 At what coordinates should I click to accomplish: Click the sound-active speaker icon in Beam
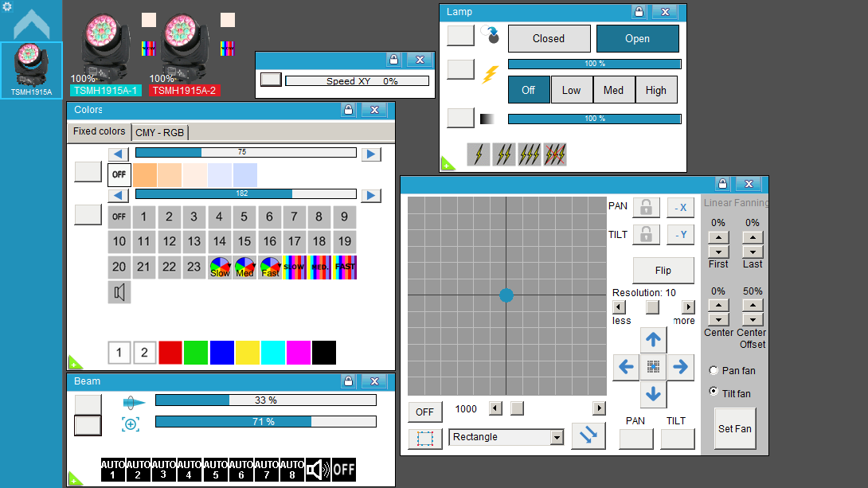coord(319,470)
